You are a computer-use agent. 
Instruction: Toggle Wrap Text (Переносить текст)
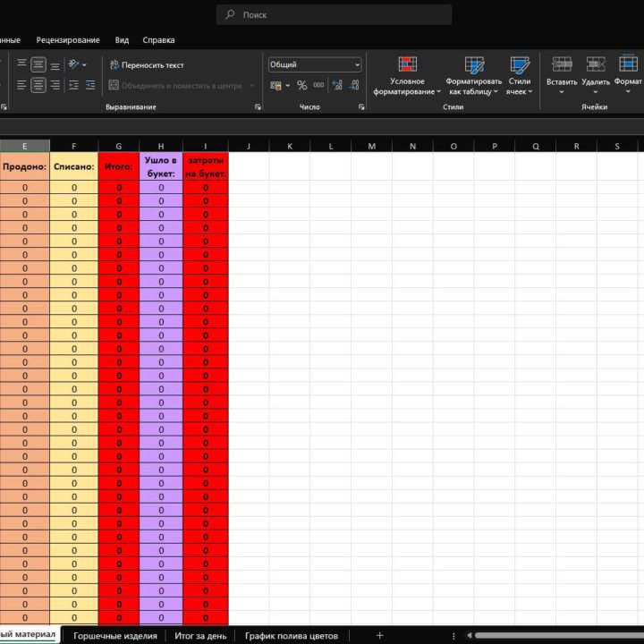[147, 64]
